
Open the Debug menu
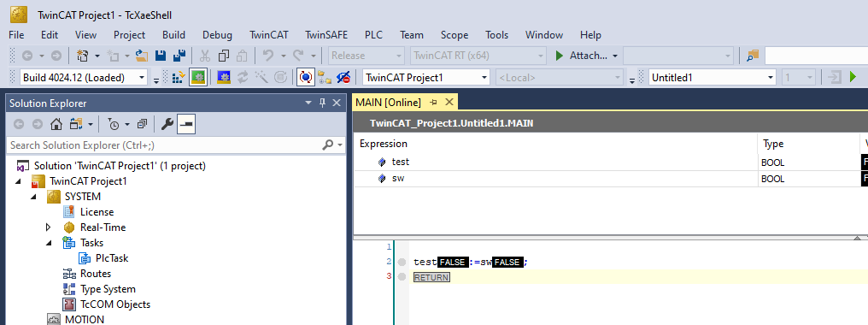218,35
